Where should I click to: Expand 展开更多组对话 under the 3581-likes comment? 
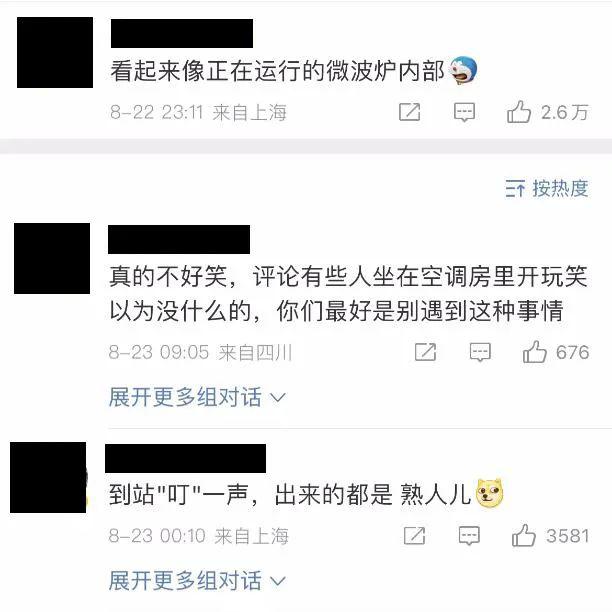point(197,581)
